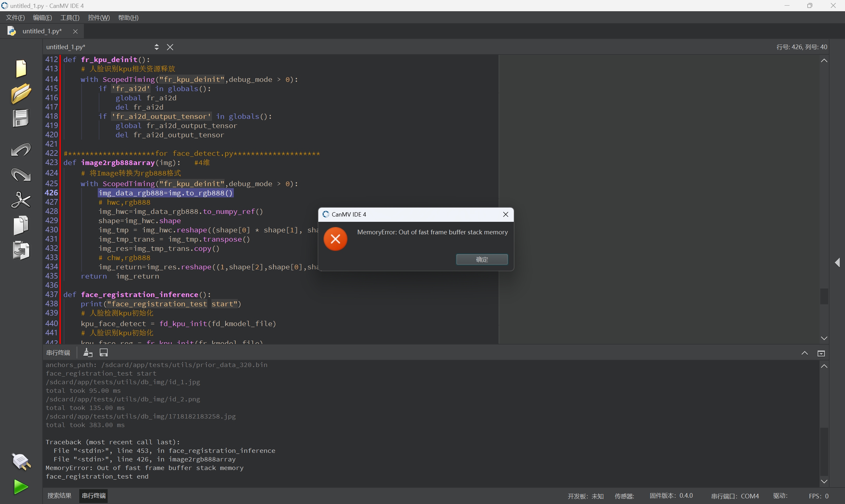Image resolution: width=845 pixels, height=504 pixels.
Task: Click the Connect device plug icon
Action: click(21, 461)
